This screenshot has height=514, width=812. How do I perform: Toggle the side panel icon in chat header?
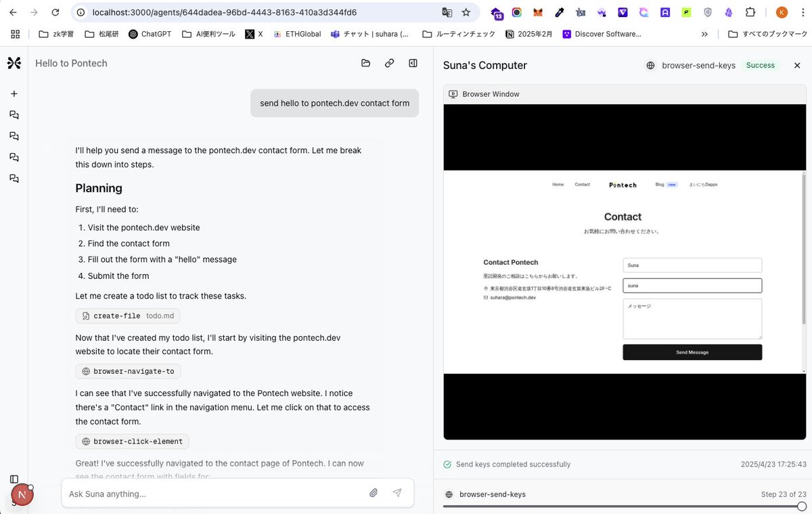click(413, 63)
